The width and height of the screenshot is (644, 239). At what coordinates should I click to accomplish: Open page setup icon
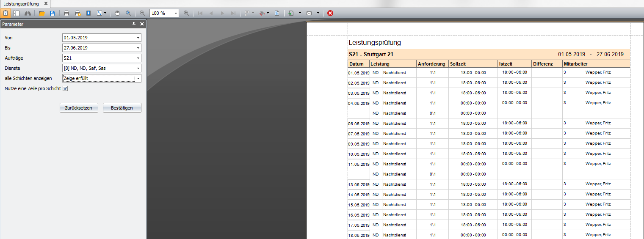coord(88,13)
